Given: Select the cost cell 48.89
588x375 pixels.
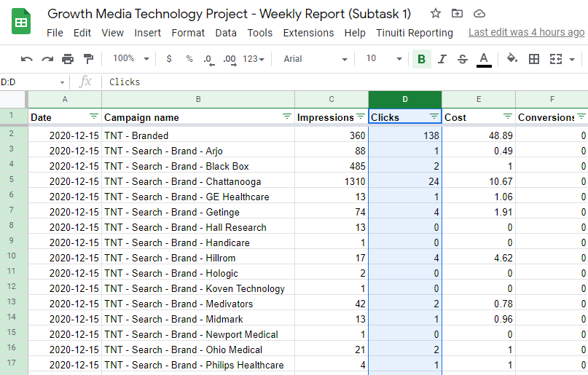Looking at the screenshot, I should 479,135.
